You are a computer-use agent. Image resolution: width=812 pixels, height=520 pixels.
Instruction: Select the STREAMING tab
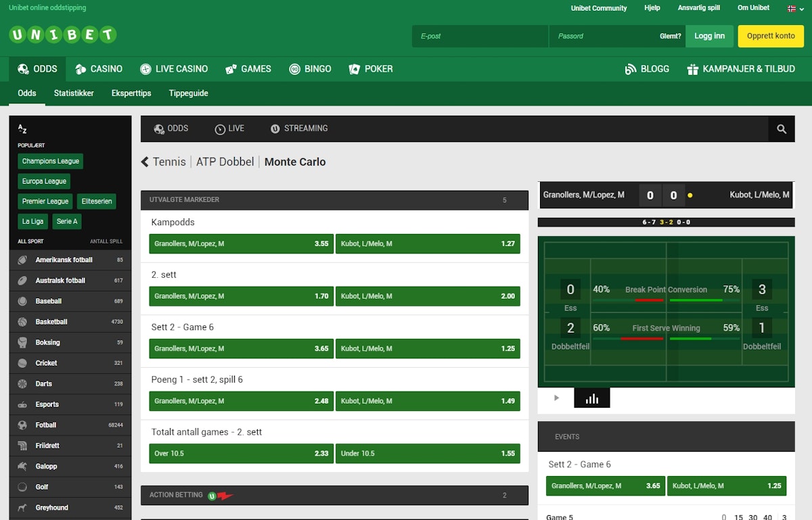tap(299, 128)
